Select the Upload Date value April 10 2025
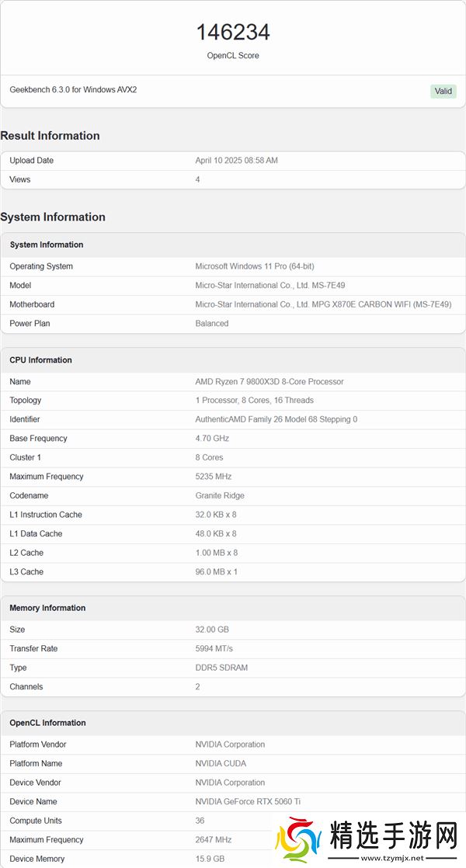Image resolution: width=466 pixels, height=868 pixels. [236, 161]
